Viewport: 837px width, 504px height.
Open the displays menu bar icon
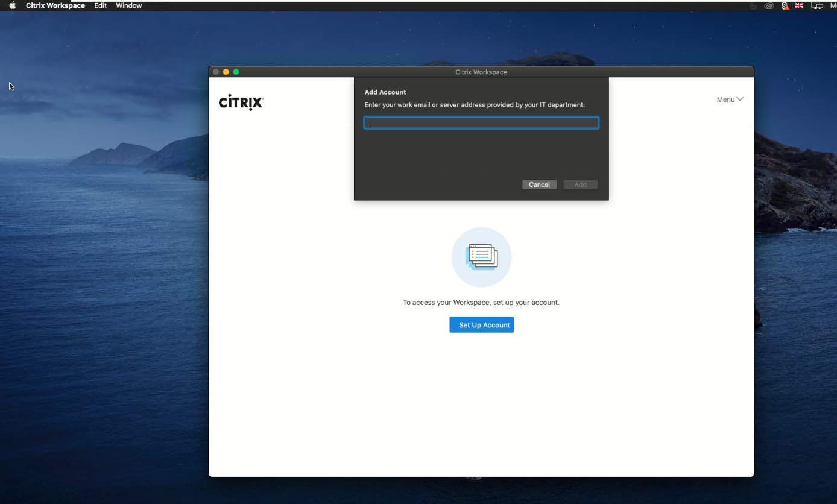(x=817, y=6)
